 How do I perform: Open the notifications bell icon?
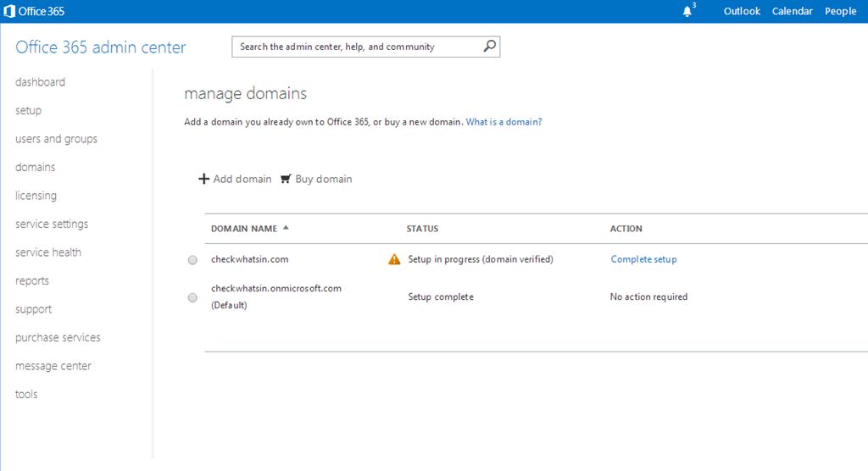[687, 11]
